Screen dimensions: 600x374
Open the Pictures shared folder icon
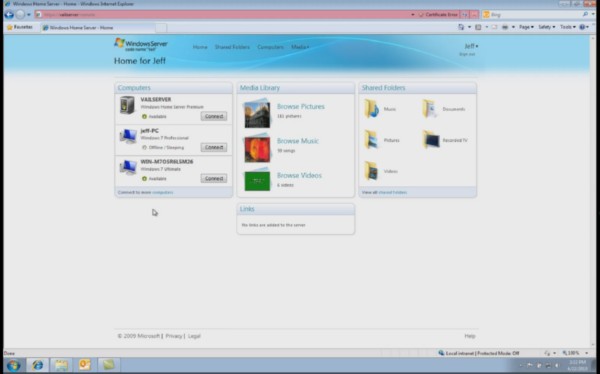click(x=372, y=140)
